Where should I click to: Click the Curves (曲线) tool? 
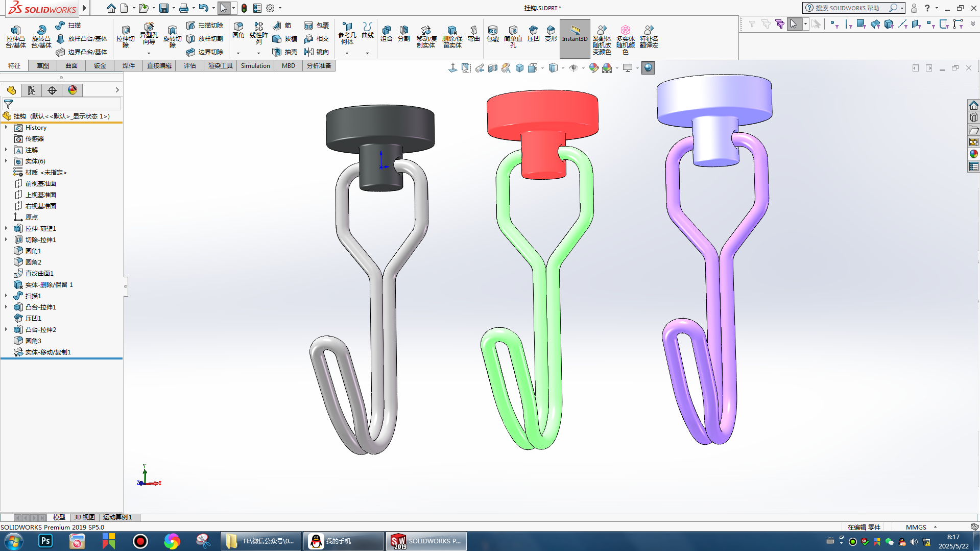click(x=368, y=31)
